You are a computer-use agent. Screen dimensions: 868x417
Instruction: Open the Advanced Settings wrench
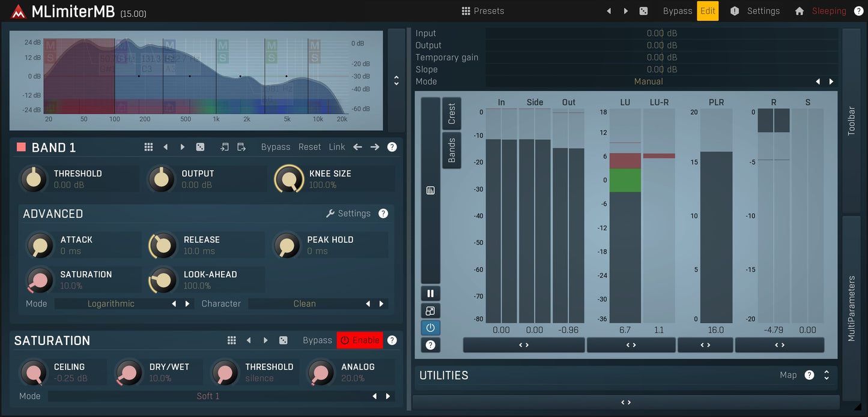pos(348,214)
